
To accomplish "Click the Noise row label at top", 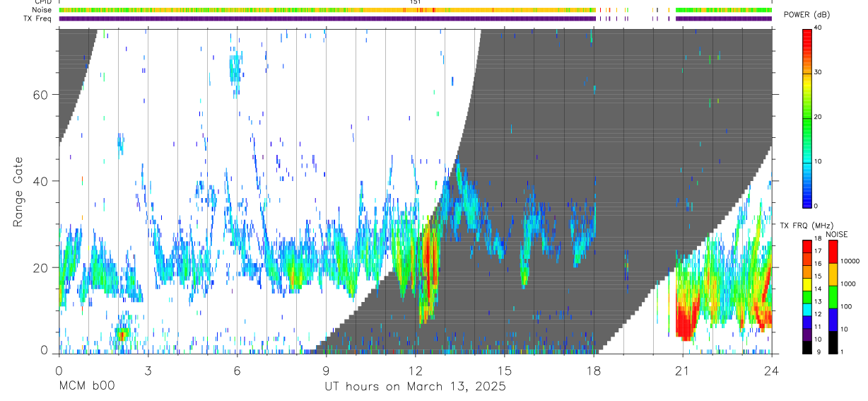I will [x=43, y=10].
